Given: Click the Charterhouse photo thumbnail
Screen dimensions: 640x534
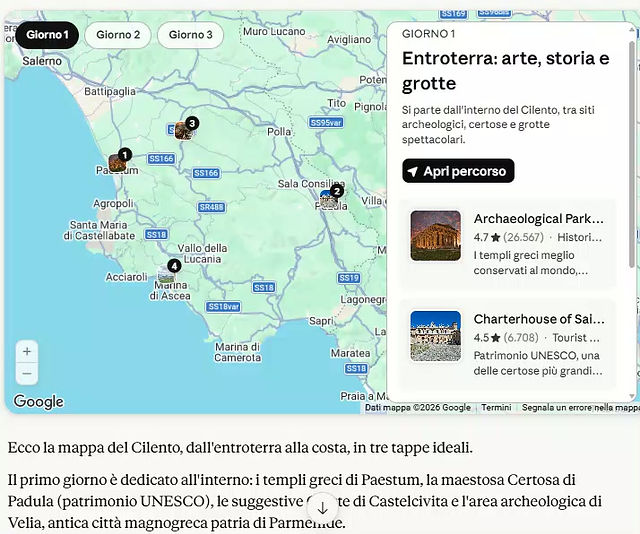Looking at the screenshot, I should [436, 336].
